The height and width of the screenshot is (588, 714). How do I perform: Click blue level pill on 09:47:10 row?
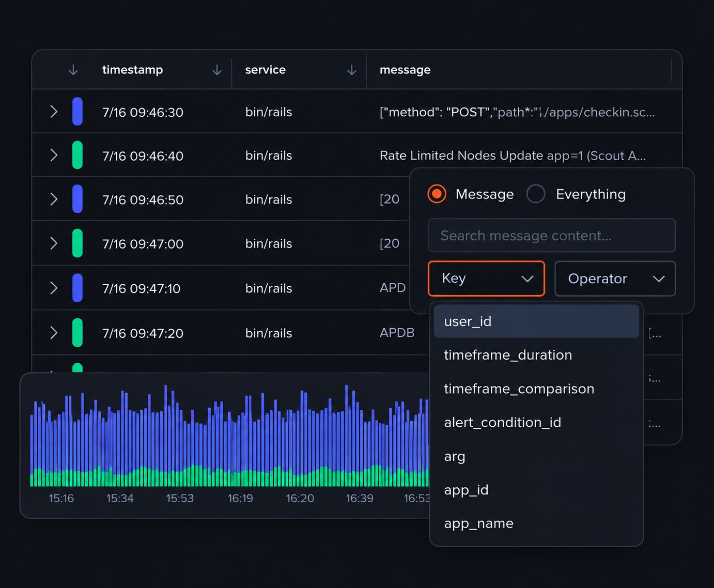coord(77,288)
